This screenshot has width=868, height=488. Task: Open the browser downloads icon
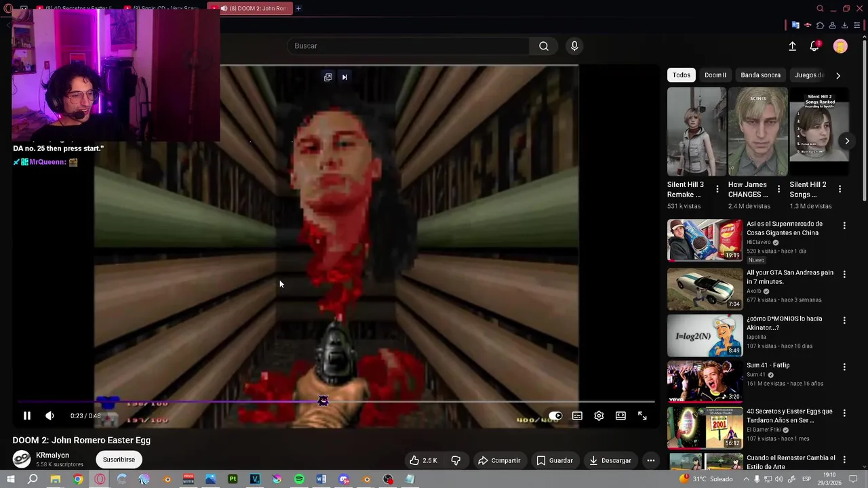click(x=844, y=25)
